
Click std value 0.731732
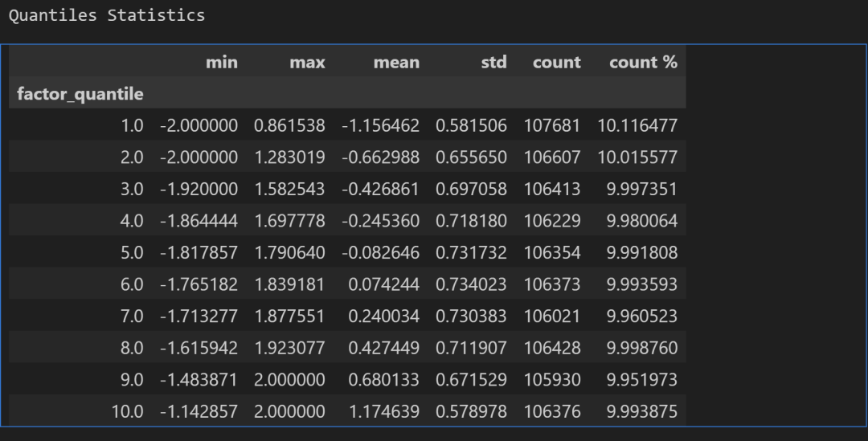pyautogui.click(x=471, y=253)
